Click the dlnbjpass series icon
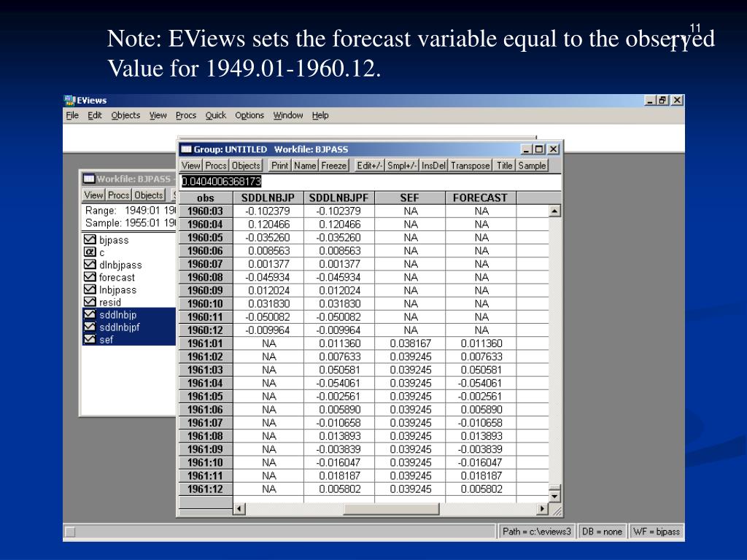747x560 pixels. (90, 265)
